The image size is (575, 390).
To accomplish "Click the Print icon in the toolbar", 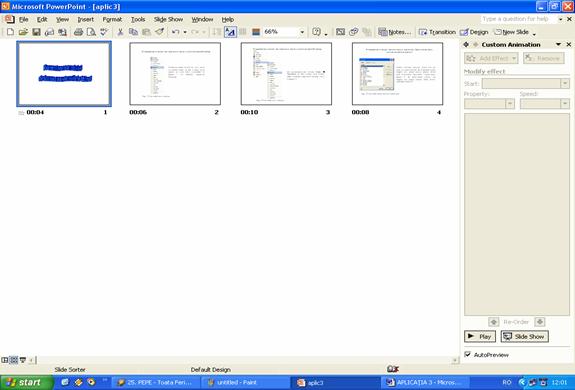I will coord(78,32).
